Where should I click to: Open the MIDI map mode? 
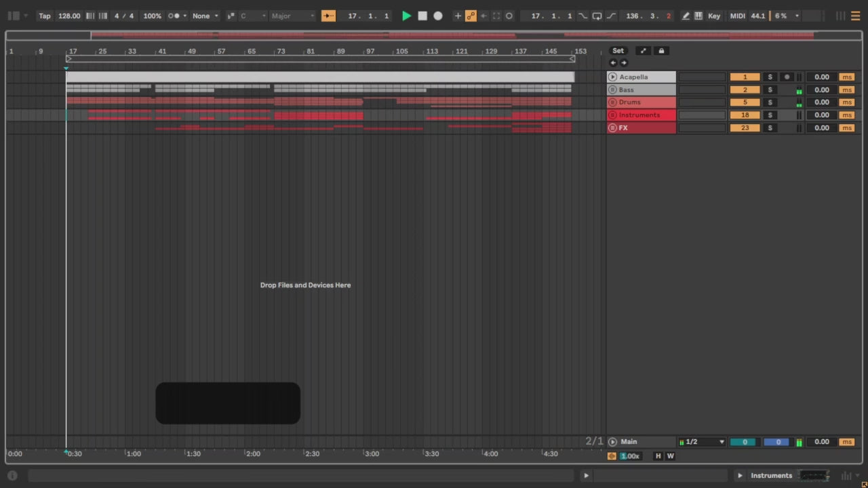pos(737,16)
